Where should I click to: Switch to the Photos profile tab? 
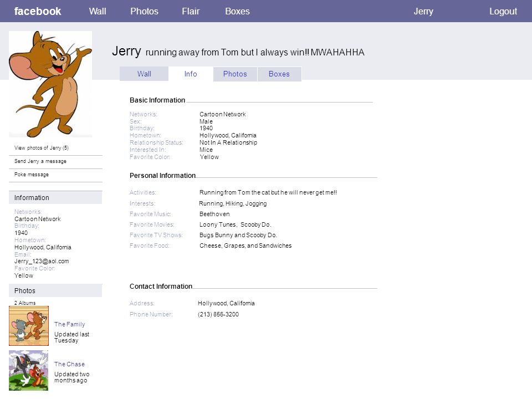pos(235,74)
